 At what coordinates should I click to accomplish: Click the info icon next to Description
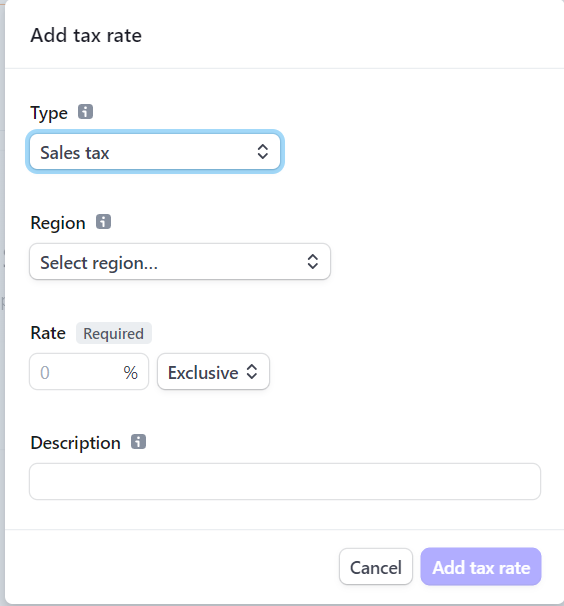(138, 441)
